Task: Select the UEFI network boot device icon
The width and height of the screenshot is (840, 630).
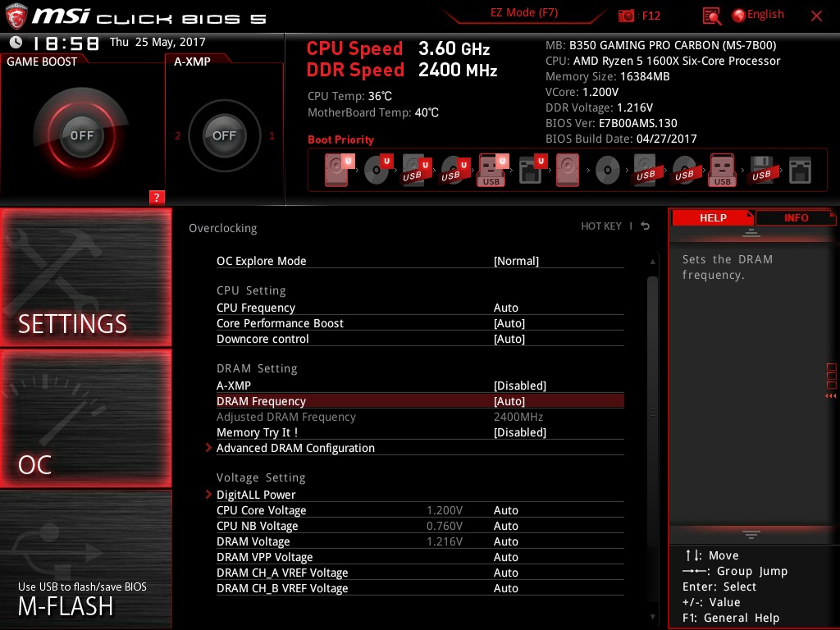Action: [x=532, y=170]
